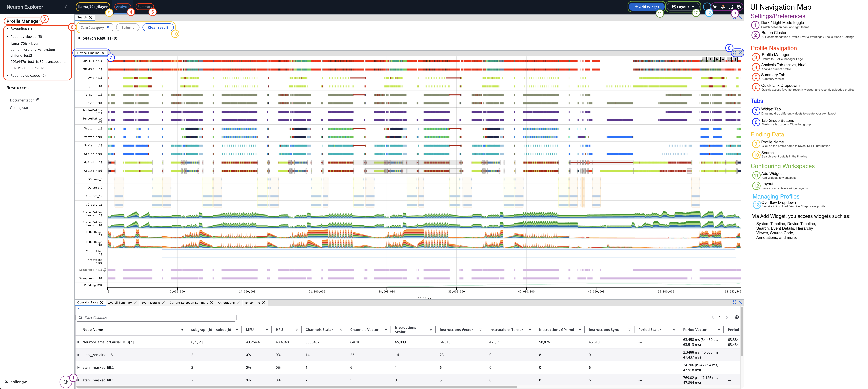The height and width of the screenshot is (389, 868).
Task: Open the three-dot overflow menu
Action: click(x=707, y=7)
